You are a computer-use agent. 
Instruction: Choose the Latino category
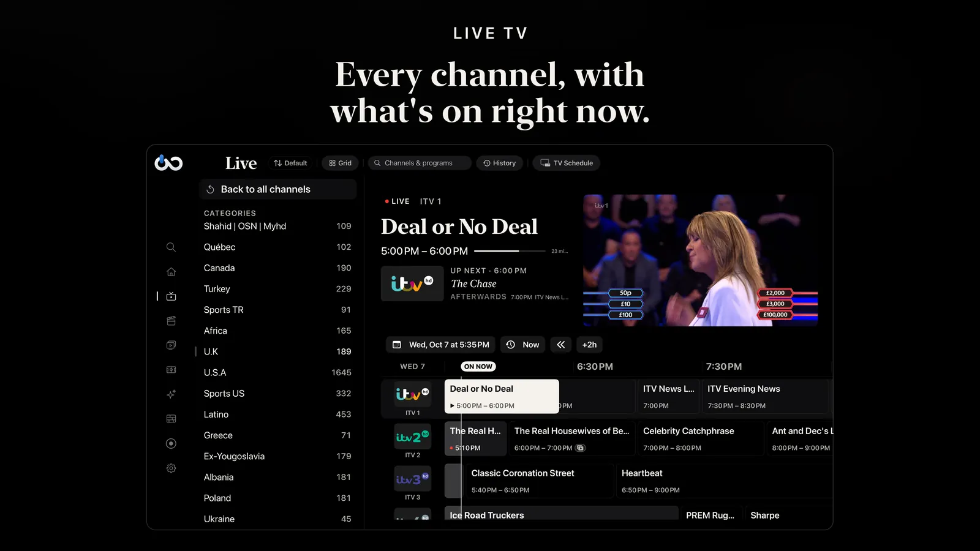coord(277,414)
